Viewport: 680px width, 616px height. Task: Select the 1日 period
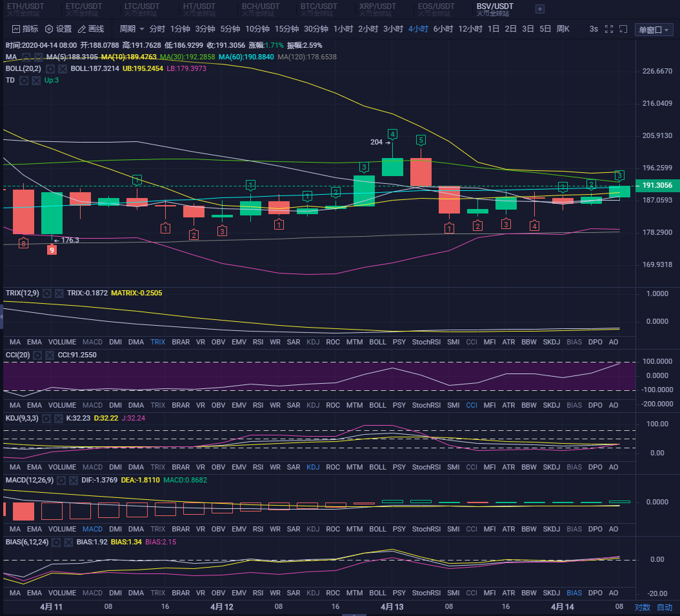(x=494, y=29)
